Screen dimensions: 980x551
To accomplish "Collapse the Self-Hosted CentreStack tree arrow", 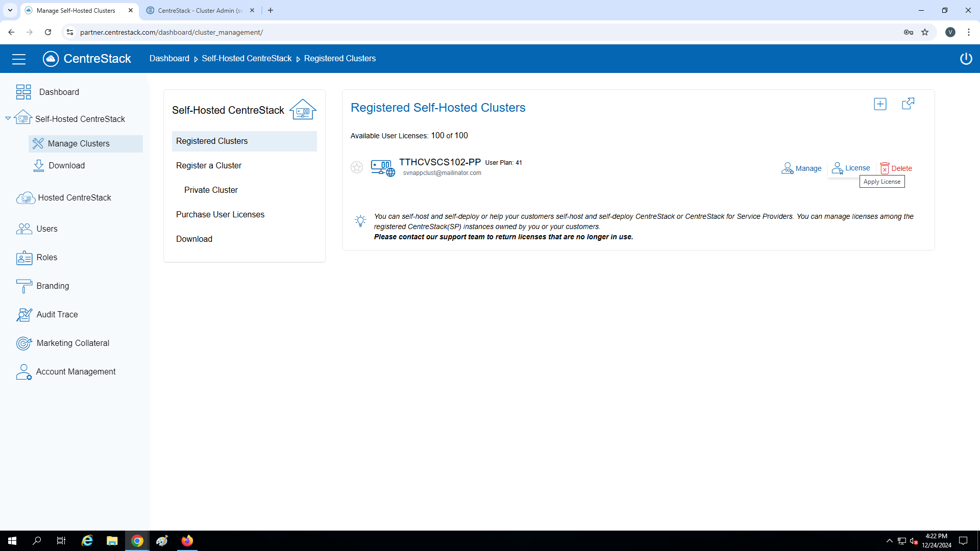I will point(8,118).
